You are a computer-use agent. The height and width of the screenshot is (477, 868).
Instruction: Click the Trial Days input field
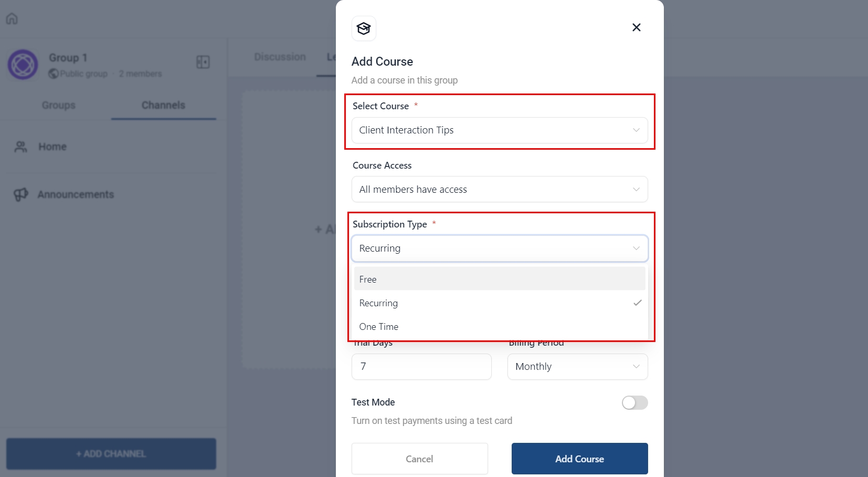(421, 367)
